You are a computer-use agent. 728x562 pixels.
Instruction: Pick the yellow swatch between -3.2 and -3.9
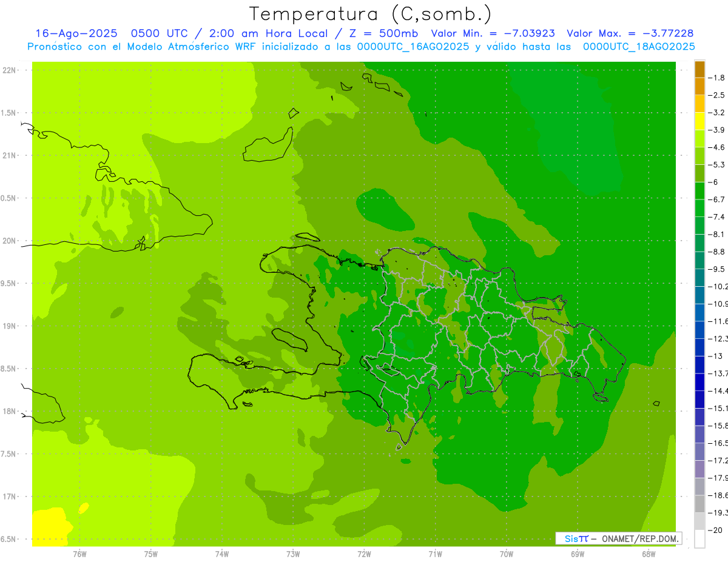tap(699, 121)
